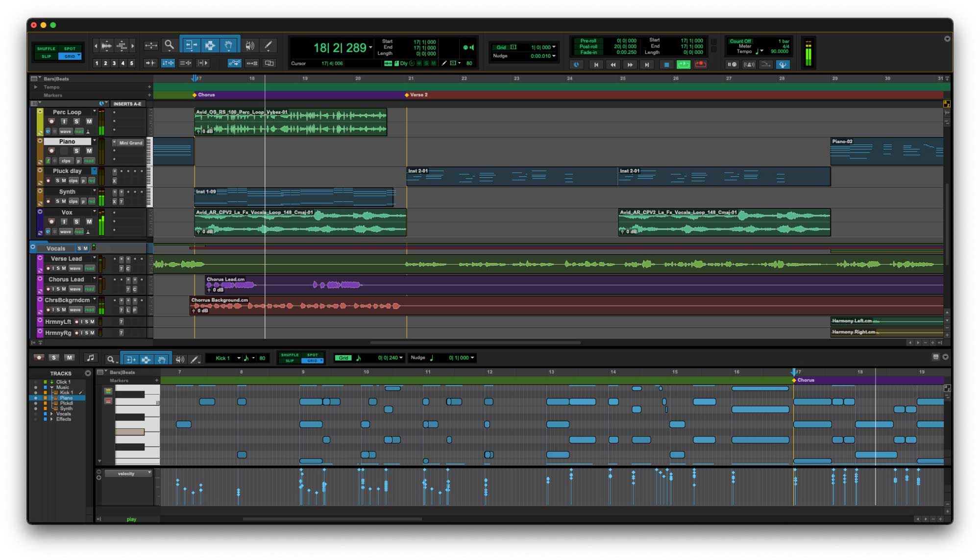The width and height of the screenshot is (980, 560).
Task: Record-enable the Perc Loop track
Action: click(x=51, y=122)
